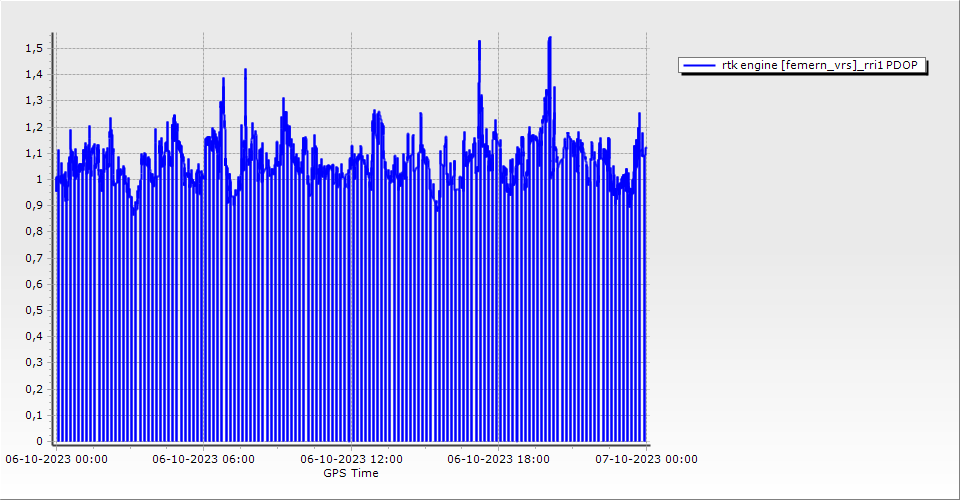Screen dimensions: 960x500
Task: Click the y-axis value '0,7'
Action: coord(34,258)
